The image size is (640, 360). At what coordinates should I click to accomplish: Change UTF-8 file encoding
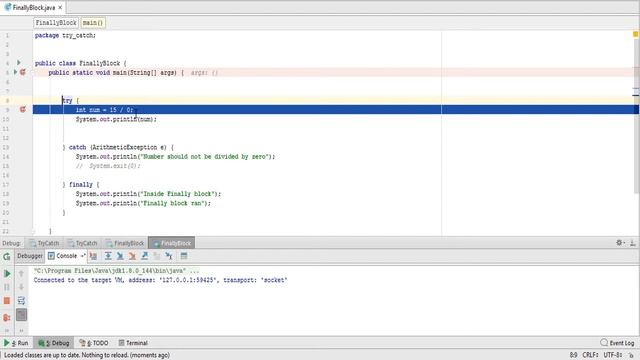[613, 355]
